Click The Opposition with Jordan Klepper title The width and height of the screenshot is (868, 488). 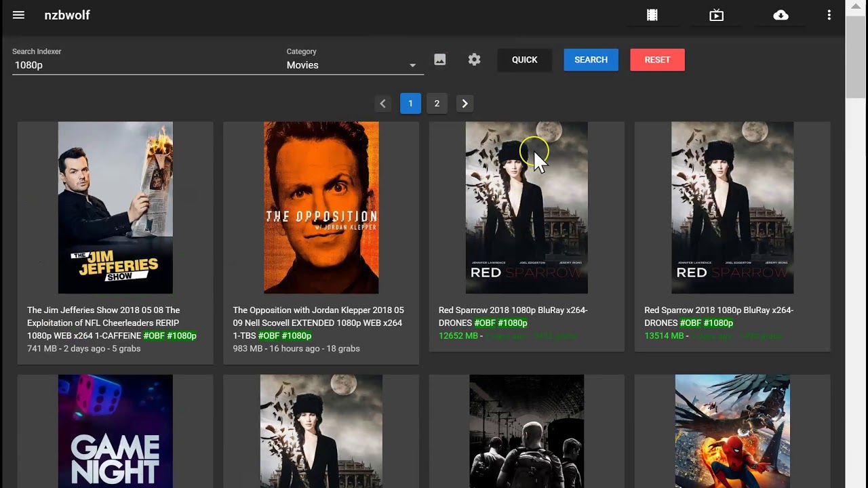(x=318, y=323)
